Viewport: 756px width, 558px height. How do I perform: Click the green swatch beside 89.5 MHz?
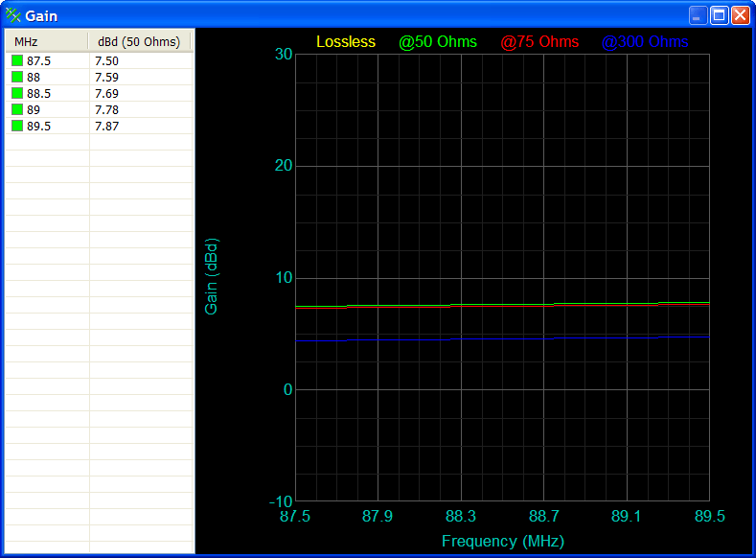(17, 126)
